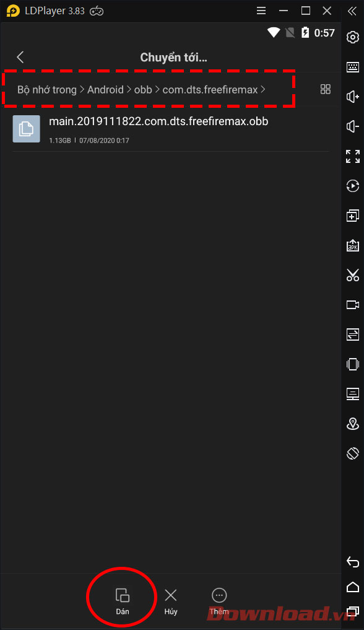Viewport: 364px width, 630px height.
Task: Open keyboard mapping icon in sidebar
Action: (x=353, y=67)
